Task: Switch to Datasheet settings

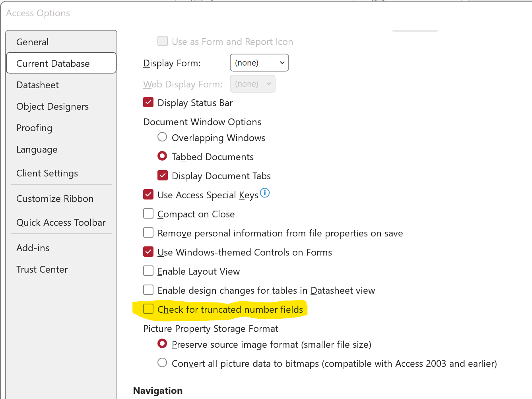Action: [38, 85]
